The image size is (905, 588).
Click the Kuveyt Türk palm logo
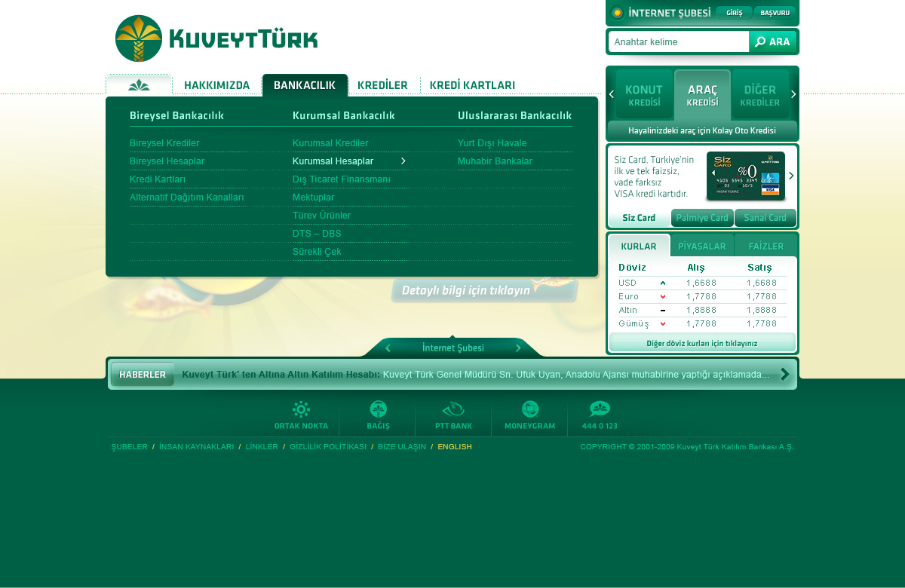coord(139,38)
